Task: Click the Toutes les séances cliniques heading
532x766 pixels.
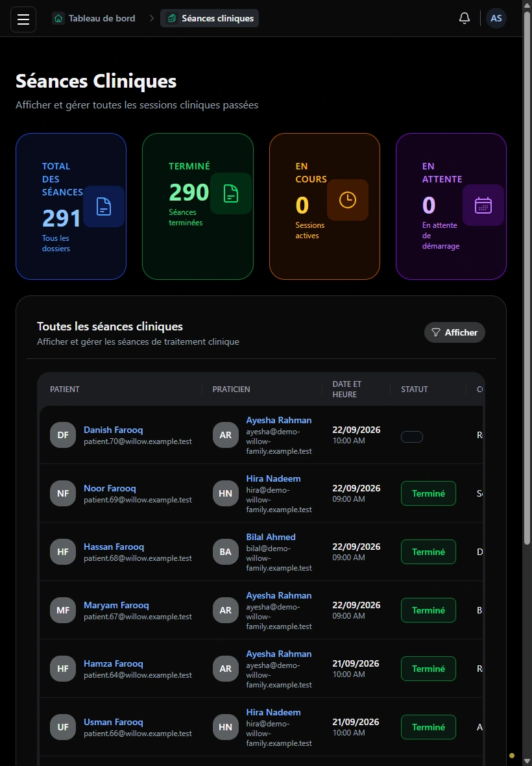Action: point(110,327)
